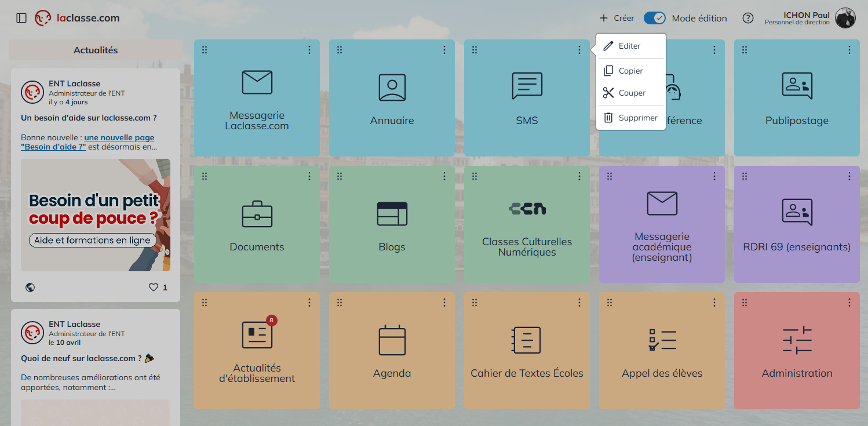868x426 pixels.
Task: Open the SMS message icon
Action: (527, 86)
